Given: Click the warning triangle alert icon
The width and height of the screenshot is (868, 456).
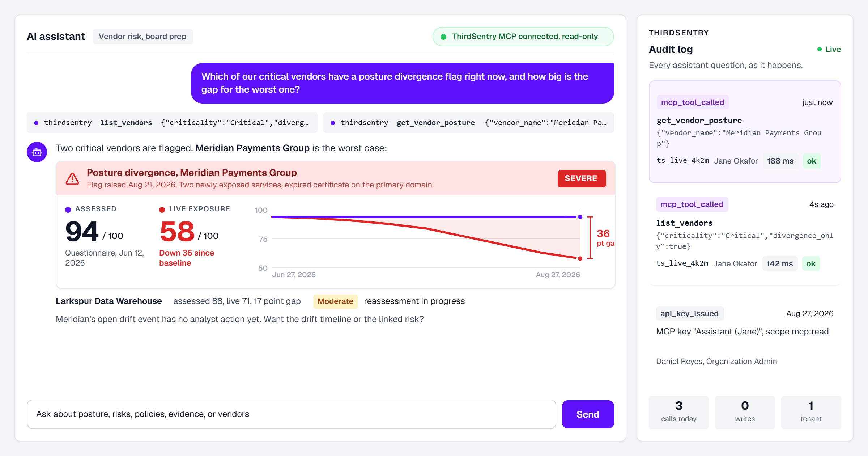Looking at the screenshot, I should tap(72, 178).
